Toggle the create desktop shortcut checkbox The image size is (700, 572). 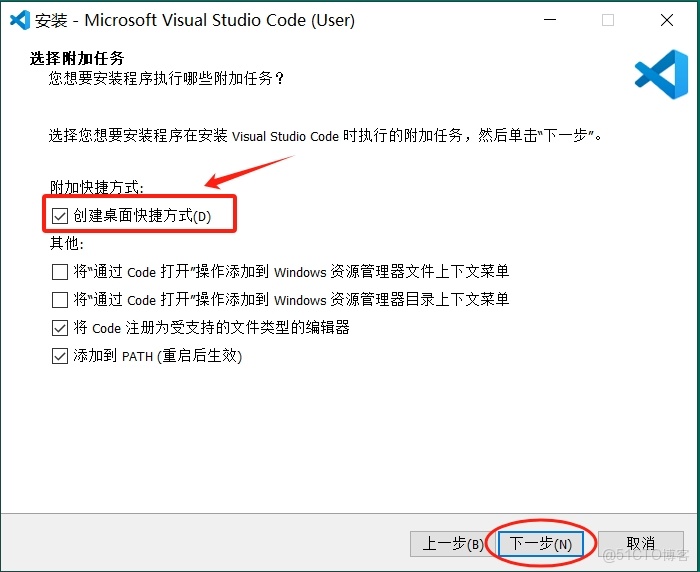pyautogui.click(x=60, y=216)
